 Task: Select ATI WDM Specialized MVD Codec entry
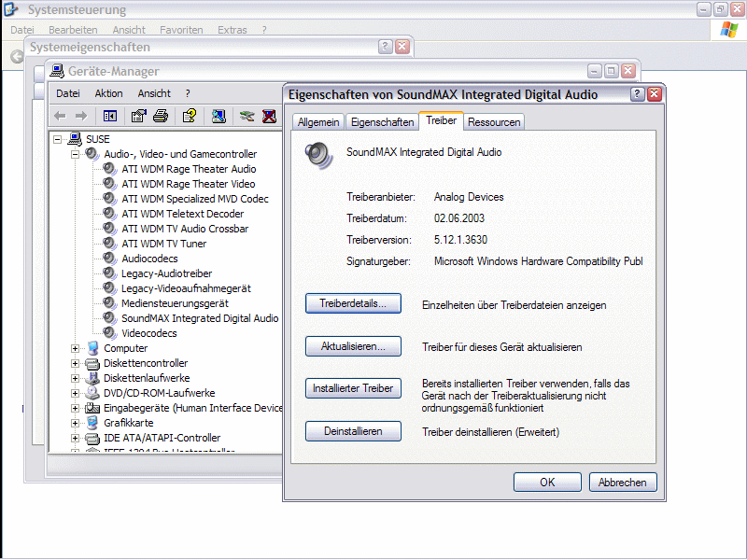click(x=195, y=199)
